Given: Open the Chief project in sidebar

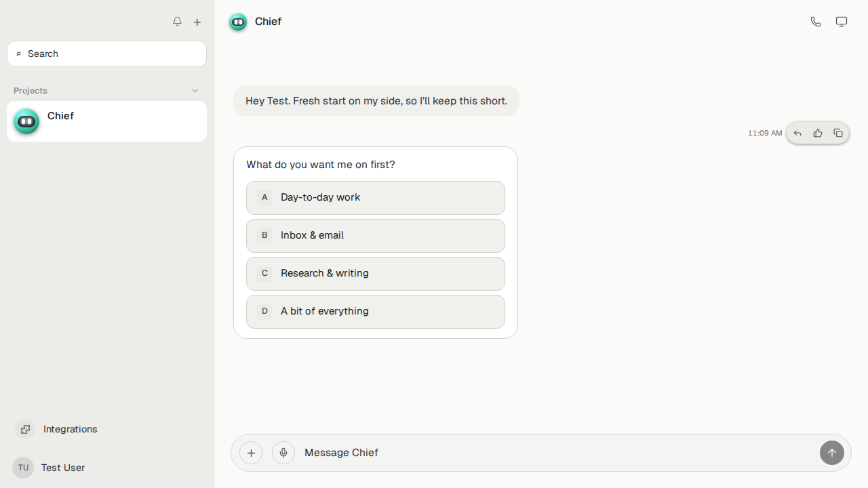Looking at the screenshot, I should pos(106,121).
